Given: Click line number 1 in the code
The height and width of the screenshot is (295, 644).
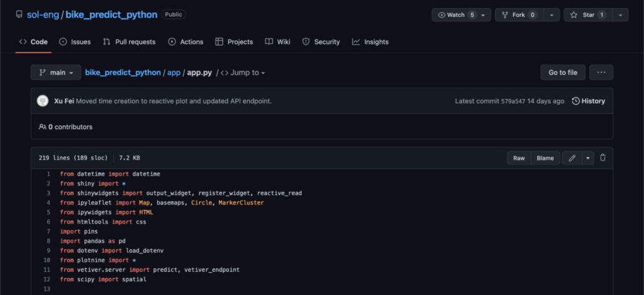Looking at the screenshot, I should (x=48, y=174).
